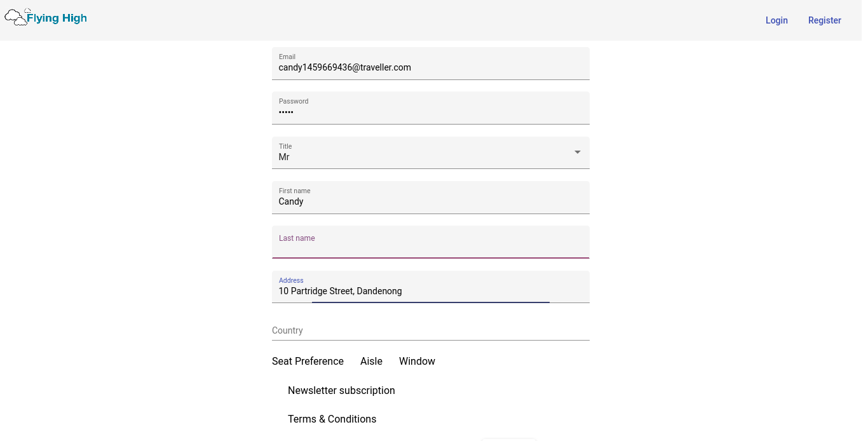Accept the Terms & Conditions checkbox

point(332,419)
